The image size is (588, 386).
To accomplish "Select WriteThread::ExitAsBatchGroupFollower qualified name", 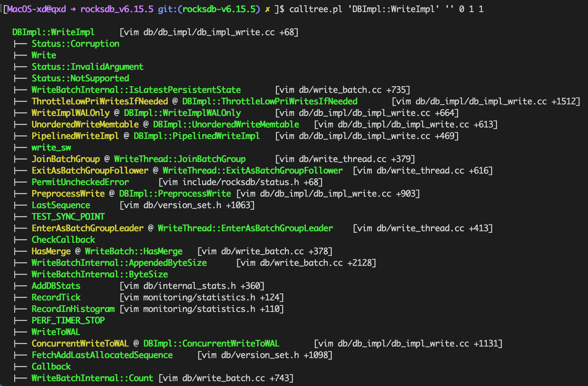I will [253, 171].
